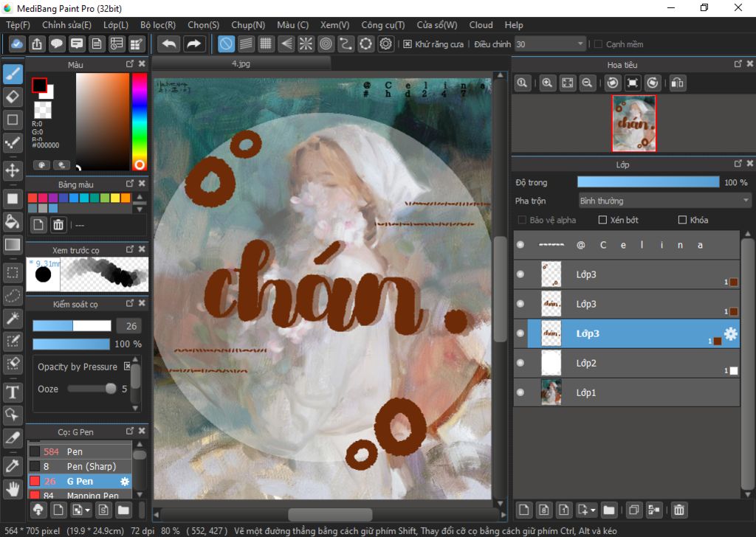Add a new color to palette
Viewport: 756px width, 537px height.
click(x=38, y=224)
